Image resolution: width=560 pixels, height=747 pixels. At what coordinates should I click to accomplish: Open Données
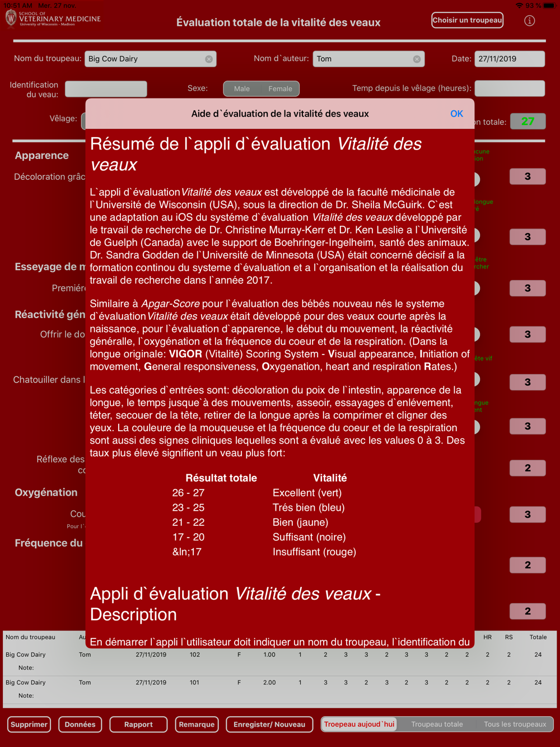point(80,724)
